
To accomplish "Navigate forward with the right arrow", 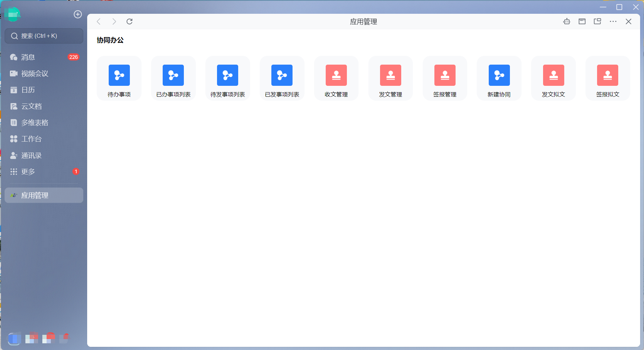I will 114,22.
